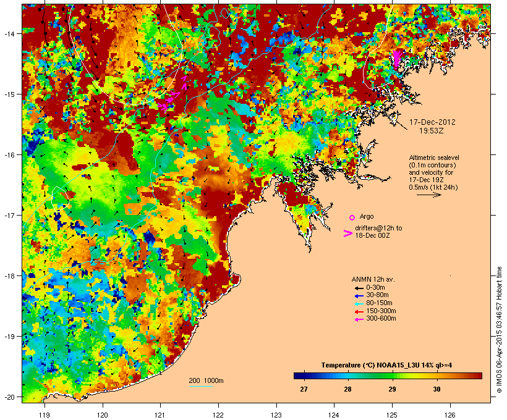Click the magenta Argo circle legend symbol
The height and width of the screenshot is (420, 507).
click(352, 217)
